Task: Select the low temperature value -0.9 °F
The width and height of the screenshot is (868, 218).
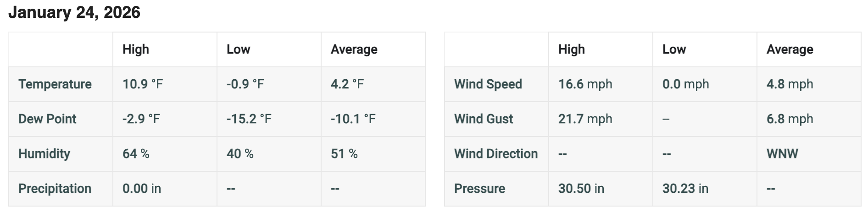Action: pyautogui.click(x=245, y=84)
